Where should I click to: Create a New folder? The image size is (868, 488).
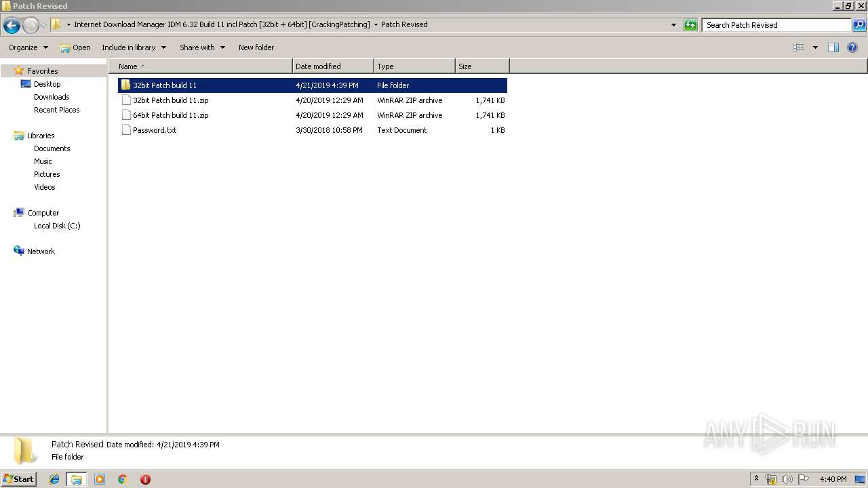pyautogui.click(x=256, y=47)
